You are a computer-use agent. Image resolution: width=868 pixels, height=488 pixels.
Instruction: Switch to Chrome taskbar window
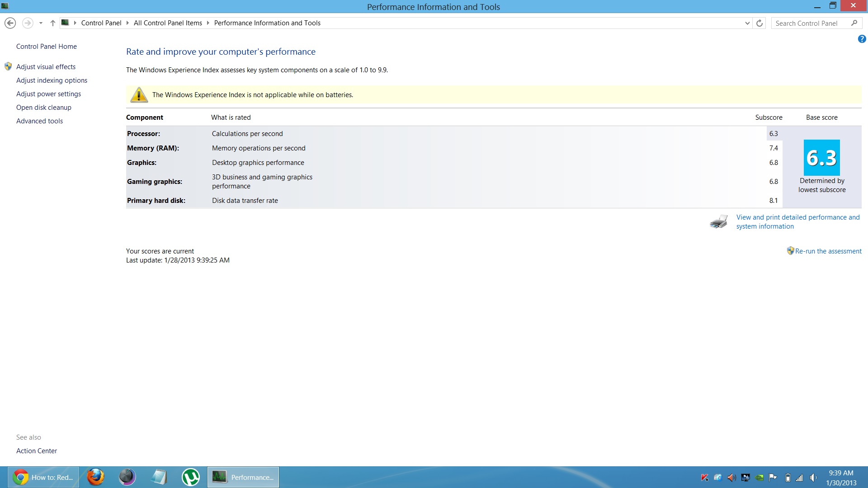(43, 477)
